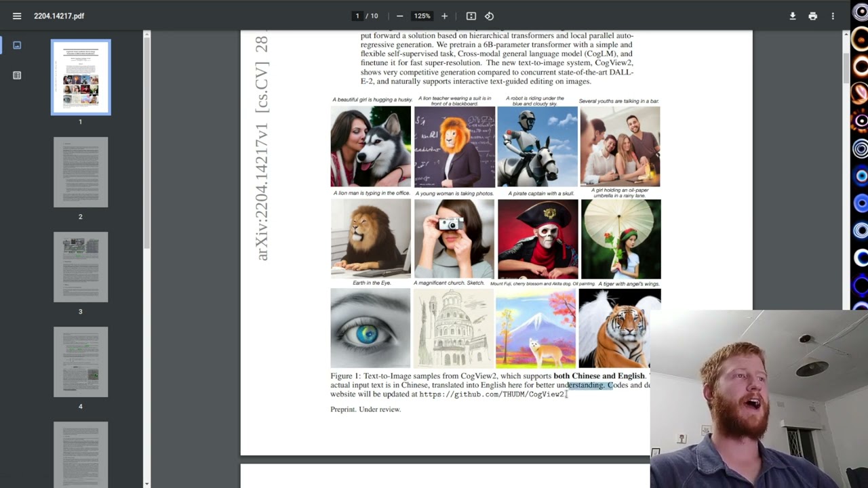Download the PDF file

[792, 16]
